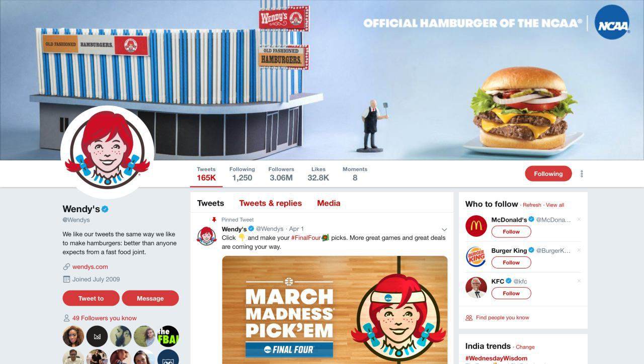Open the three-dot more options menu
Screen dimensions: 644x364
click(x=582, y=174)
